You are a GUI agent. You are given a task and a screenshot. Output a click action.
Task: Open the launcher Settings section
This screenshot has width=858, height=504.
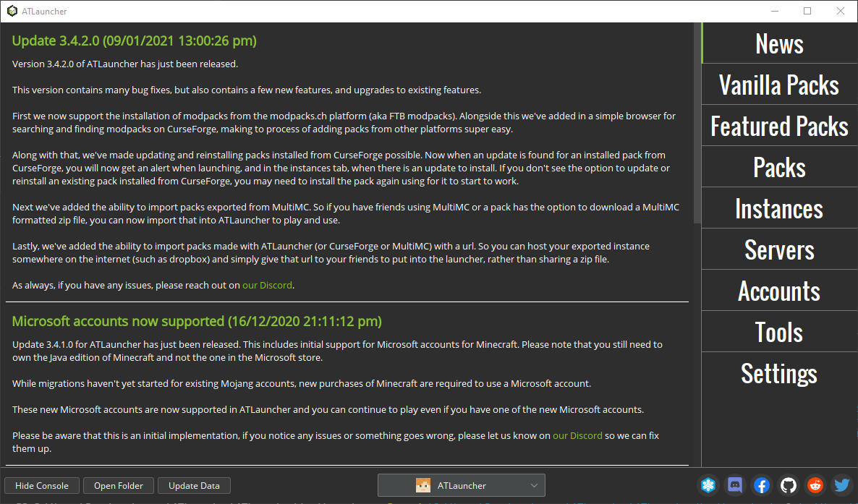[x=779, y=373]
